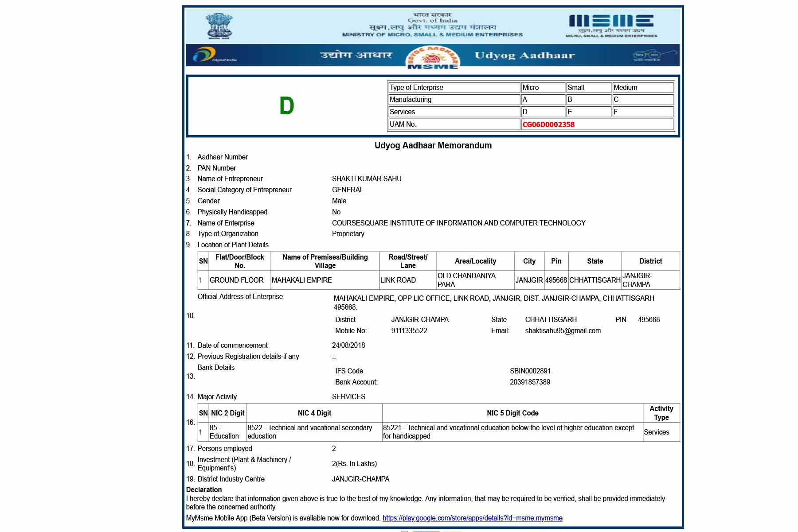Viewport: 798px width, 532px height.
Task: Select entrepreneur name SHAKTI KUMAR SAHU
Action: point(367,179)
